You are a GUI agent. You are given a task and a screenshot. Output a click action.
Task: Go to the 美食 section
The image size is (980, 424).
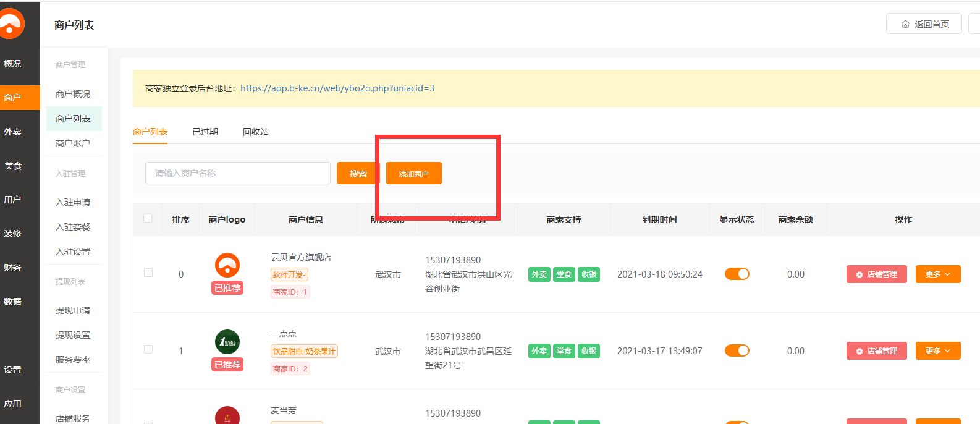coord(12,166)
